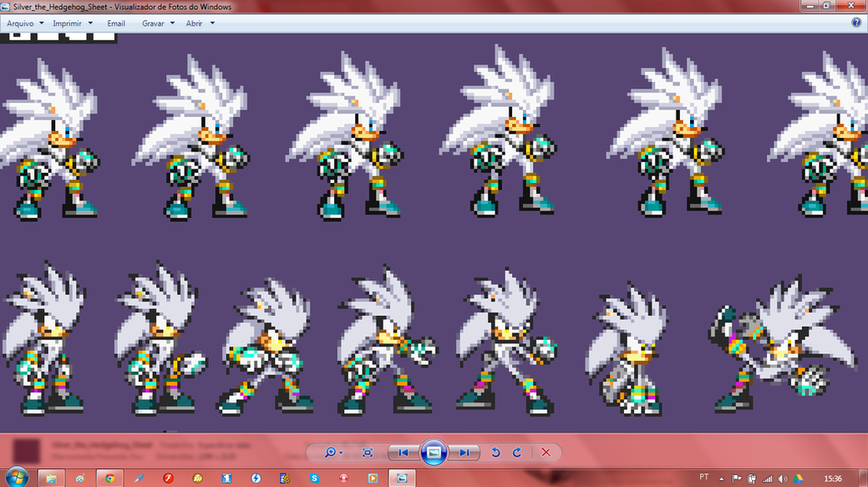
Task: Rotate the image clockwise
Action: click(517, 452)
